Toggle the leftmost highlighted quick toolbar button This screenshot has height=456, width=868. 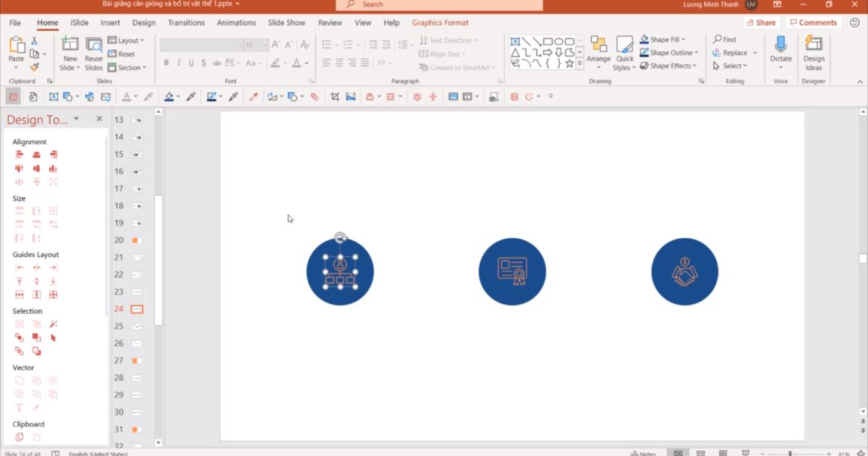click(x=13, y=96)
